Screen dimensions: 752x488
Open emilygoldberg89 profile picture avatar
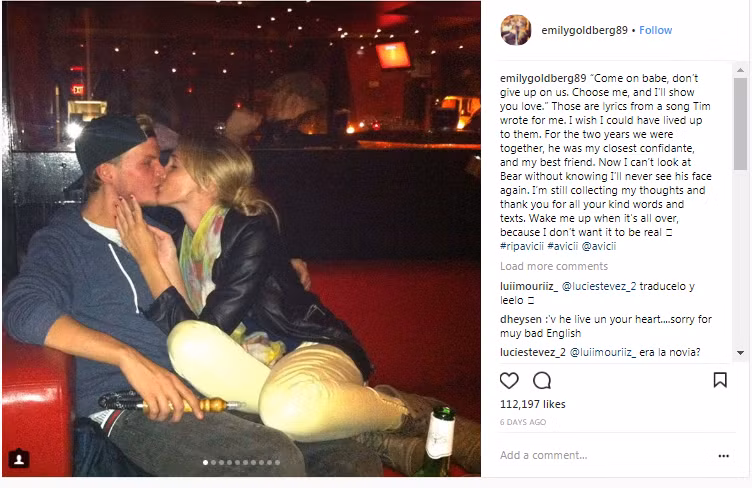[516, 30]
